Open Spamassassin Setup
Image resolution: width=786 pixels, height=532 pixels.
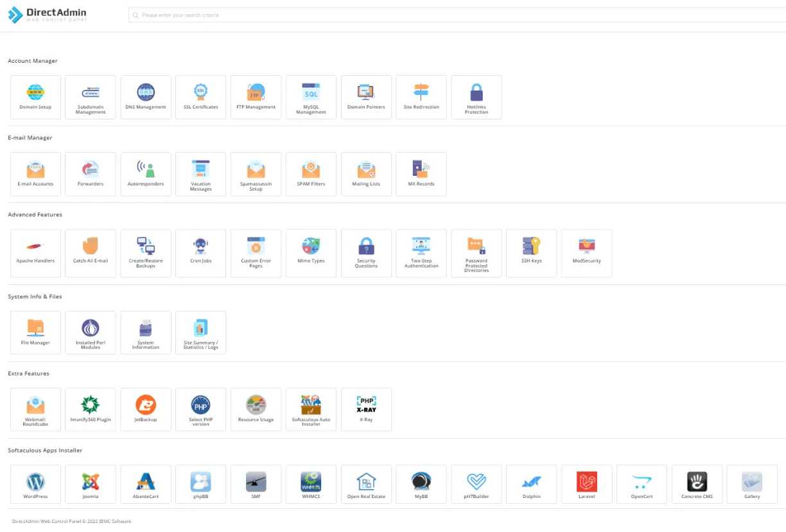256,174
